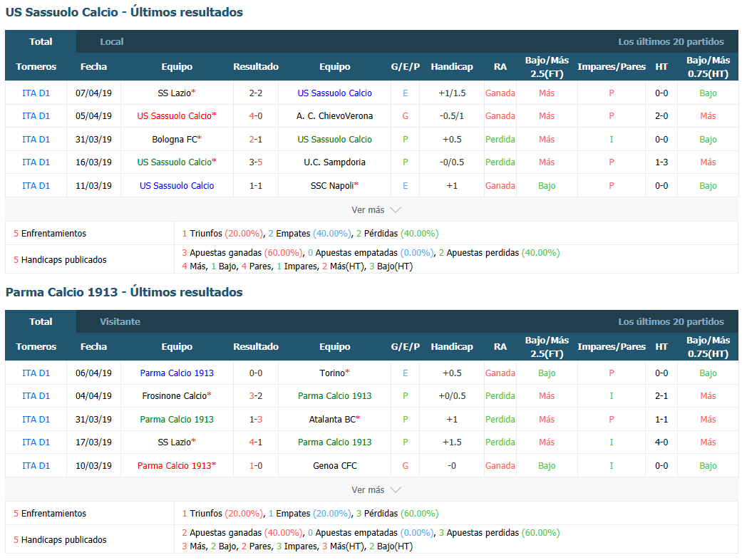Screen dimensions: 742x560
Task: Open the Local tab for Sassuolo
Action: 112,41
